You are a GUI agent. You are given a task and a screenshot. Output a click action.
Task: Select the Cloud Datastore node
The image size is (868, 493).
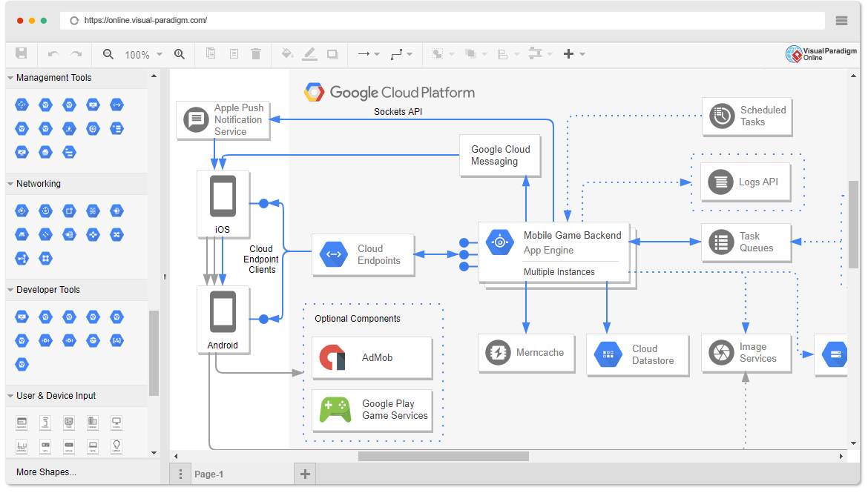(637, 354)
